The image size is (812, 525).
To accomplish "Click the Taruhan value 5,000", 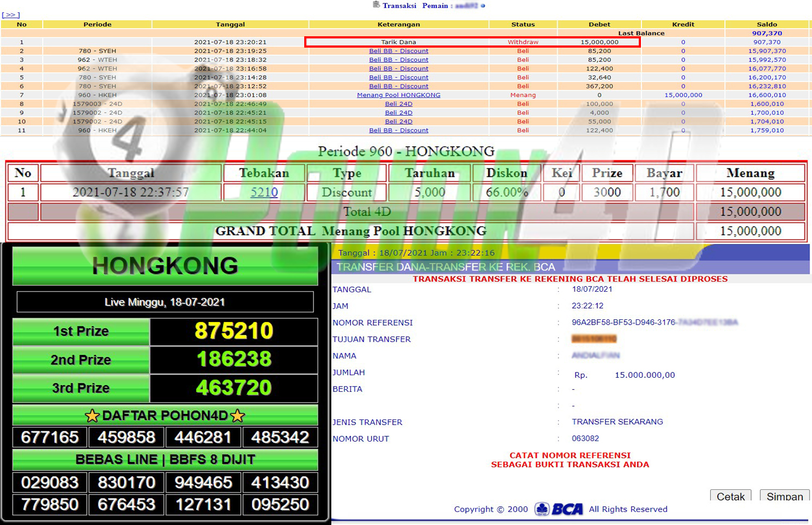I will click(430, 192).
